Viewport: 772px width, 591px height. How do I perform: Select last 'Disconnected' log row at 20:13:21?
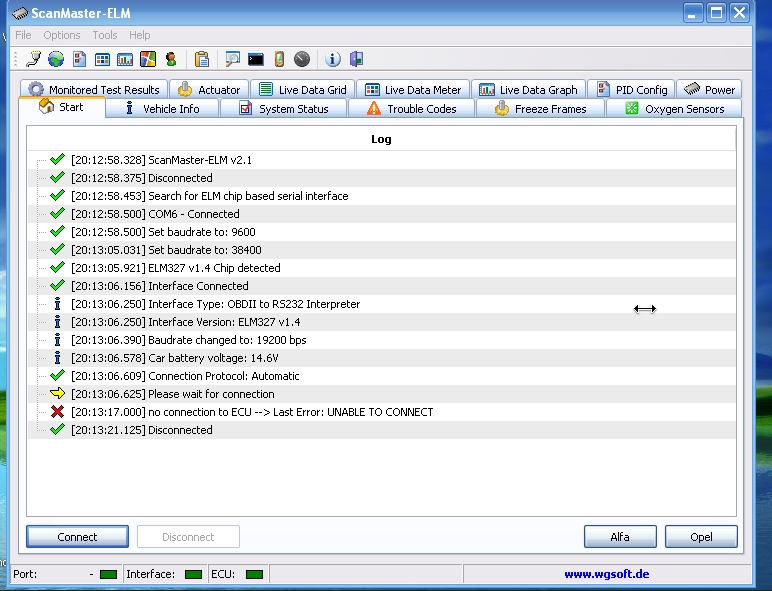[382, 430]
